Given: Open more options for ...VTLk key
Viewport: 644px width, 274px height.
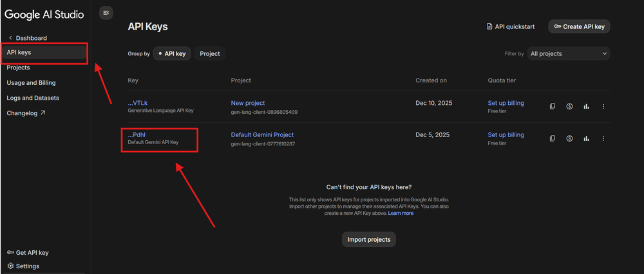Looking at the screenshot, I should click(x=603, y=106).
